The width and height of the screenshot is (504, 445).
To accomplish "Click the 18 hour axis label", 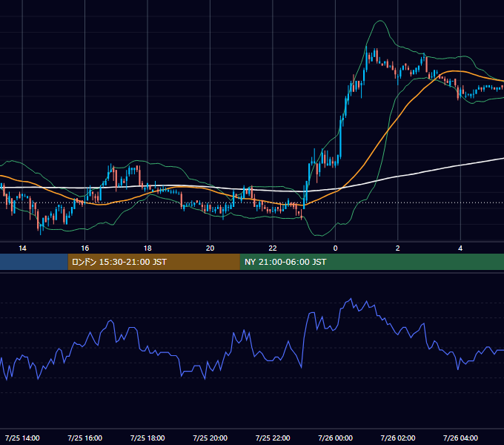I will point(147,248).
